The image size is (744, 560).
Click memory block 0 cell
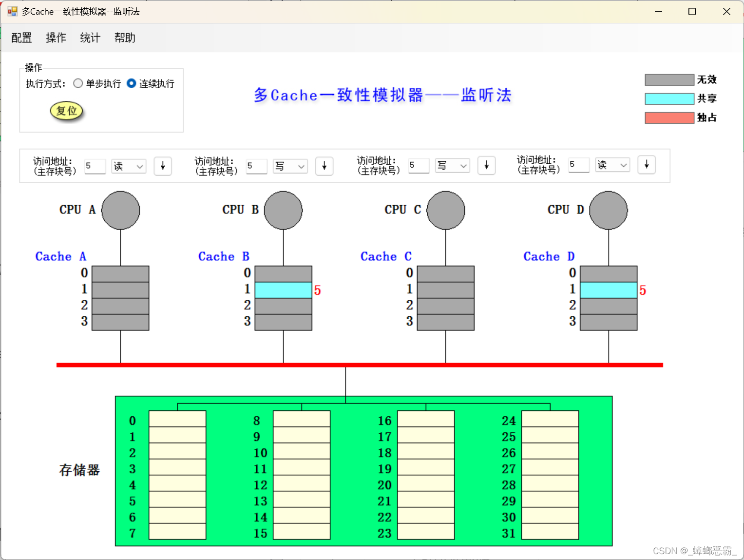point(177,419)
